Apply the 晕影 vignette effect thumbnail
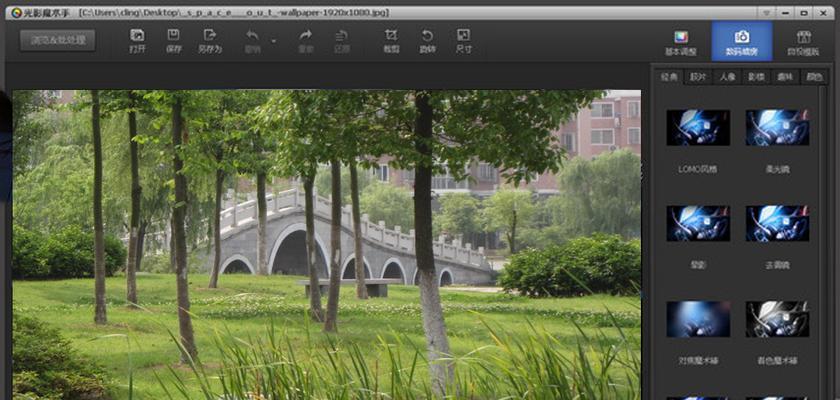The height and width of the screenshot is (400, 840). pyautogui.click(x=698, y=223)
